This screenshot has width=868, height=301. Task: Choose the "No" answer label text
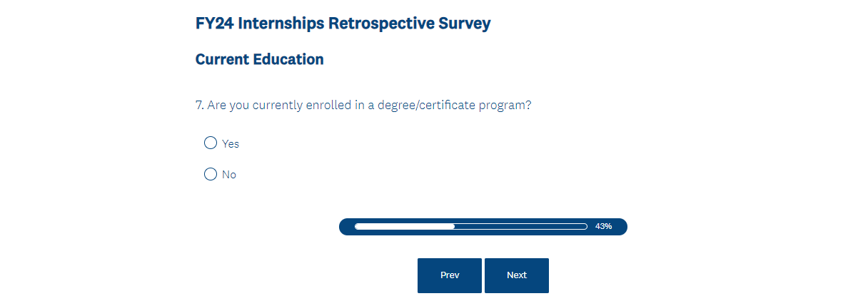tap(229, 175)
